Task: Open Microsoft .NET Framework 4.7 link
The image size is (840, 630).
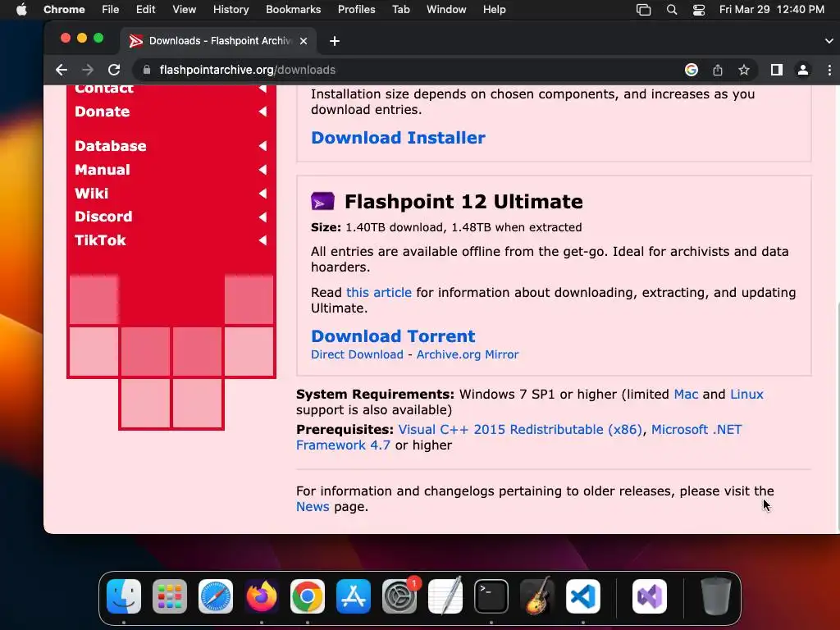Action: pos(696,430)
